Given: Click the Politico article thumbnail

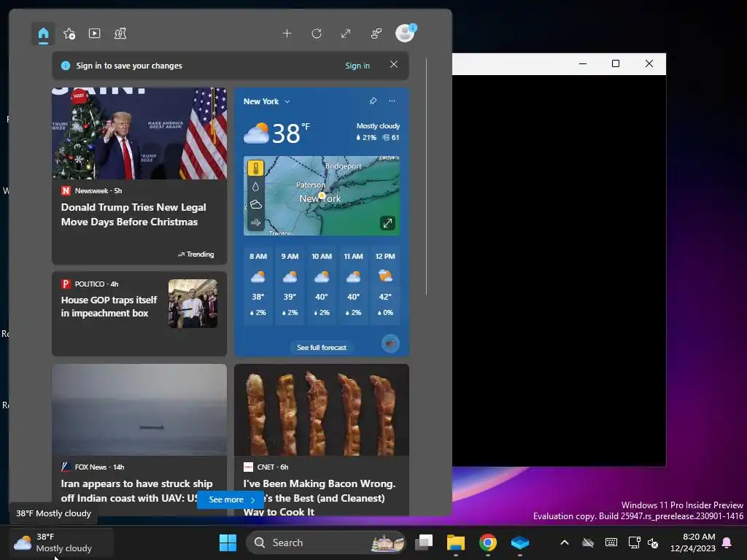Looking at the screenshot, I should (x=193, y=303).
